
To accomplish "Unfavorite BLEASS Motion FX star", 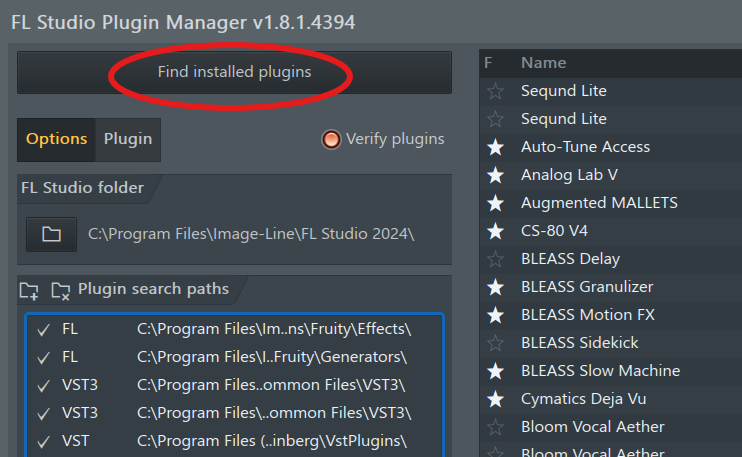I will [x=495, y=315].
